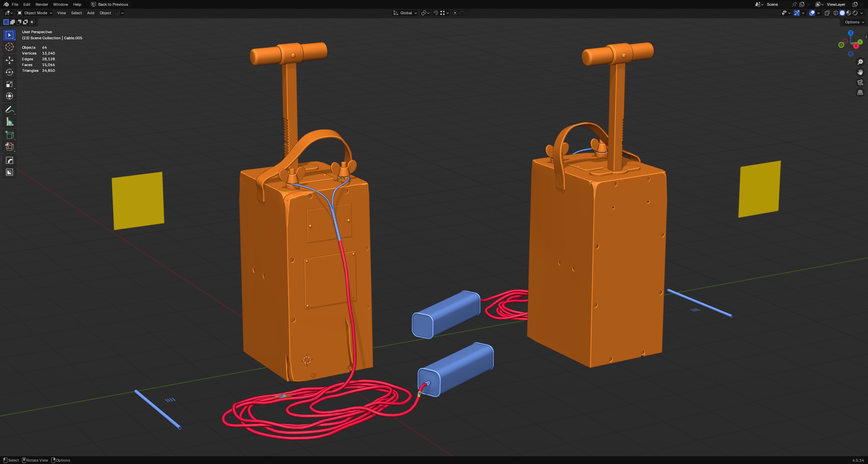
Task: Click the Blender logo menu
Action: pos(6,4)
